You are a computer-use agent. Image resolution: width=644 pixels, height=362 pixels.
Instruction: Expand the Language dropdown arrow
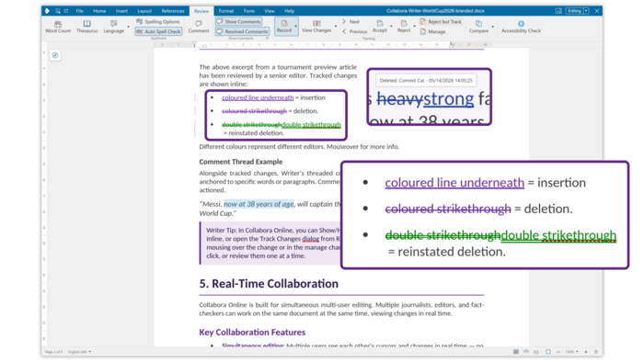[128, 27]
